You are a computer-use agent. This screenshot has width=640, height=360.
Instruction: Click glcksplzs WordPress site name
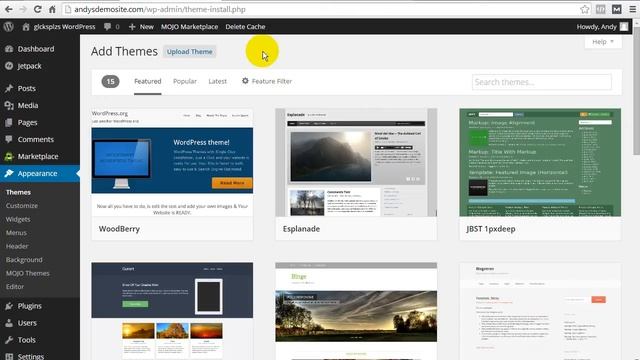[x=64, y=27]
